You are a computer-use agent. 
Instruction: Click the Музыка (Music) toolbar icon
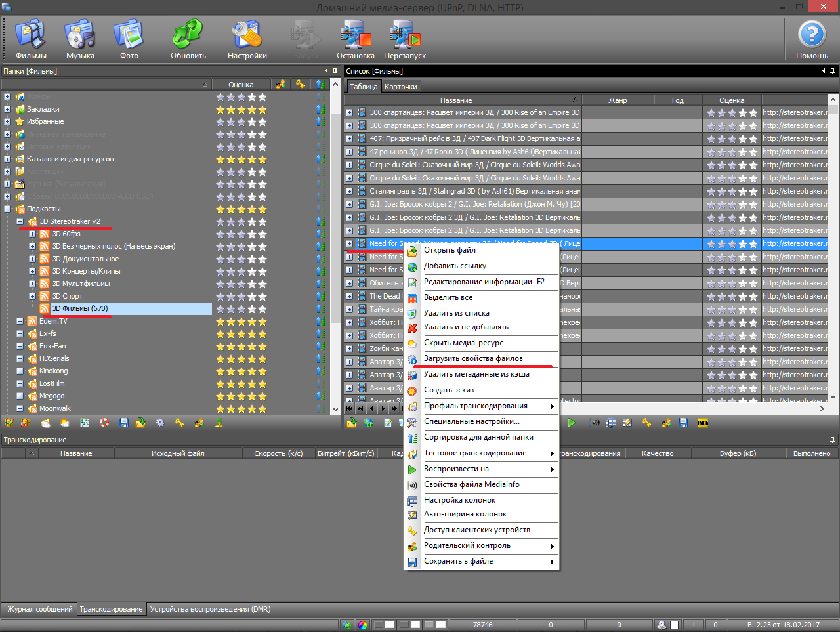click(80, 39)
